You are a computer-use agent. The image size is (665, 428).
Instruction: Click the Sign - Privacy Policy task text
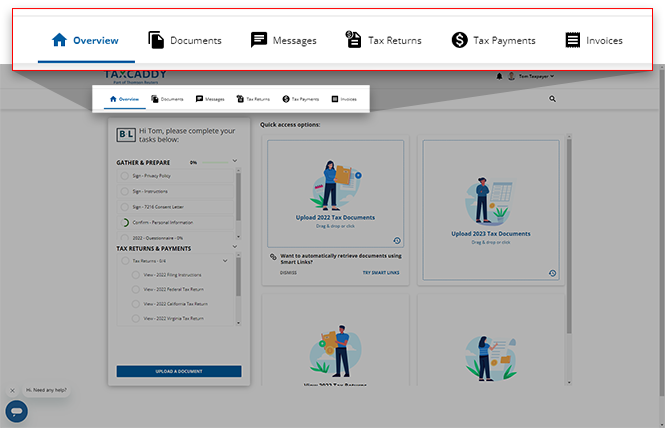pos(151,176)
